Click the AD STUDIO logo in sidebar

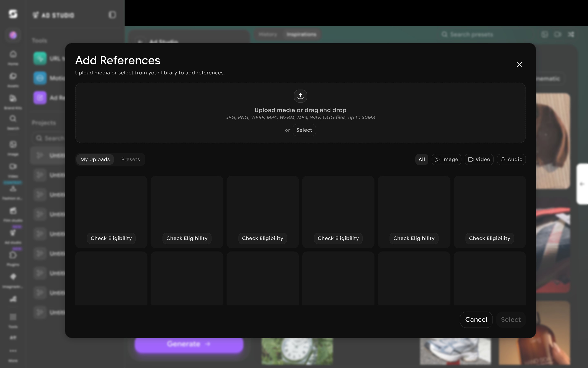point(53,15)
